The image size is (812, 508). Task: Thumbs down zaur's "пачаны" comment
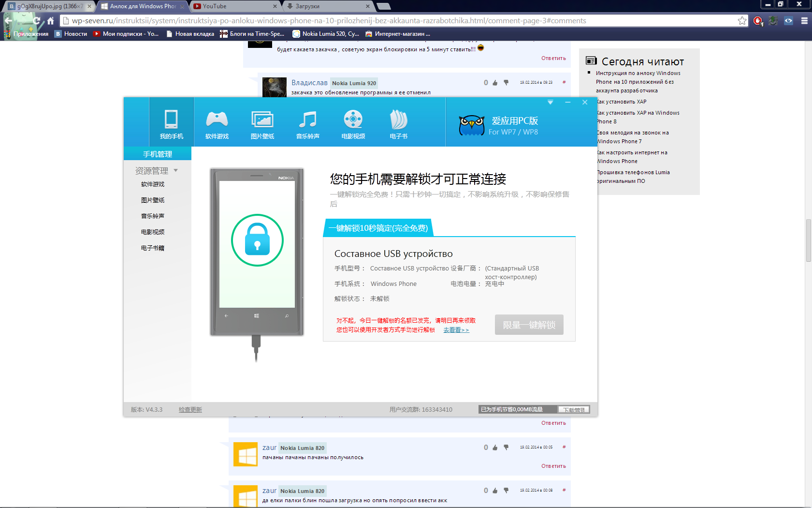click(x=506, y=448)
